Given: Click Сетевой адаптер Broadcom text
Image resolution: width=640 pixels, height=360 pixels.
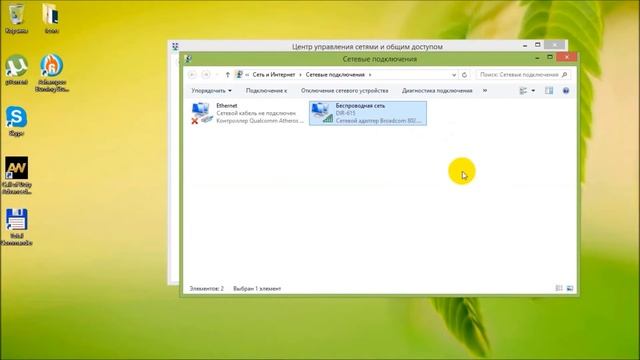Looking at the screenshot, I should tap(378, 121).
